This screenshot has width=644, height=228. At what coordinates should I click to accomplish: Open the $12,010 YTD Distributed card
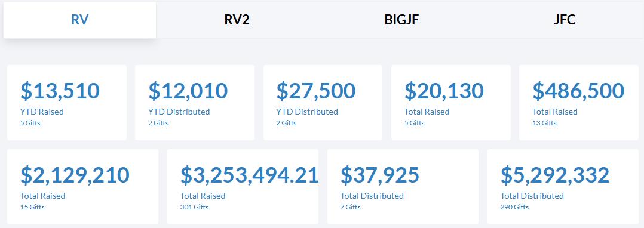(x=195, y=103)
